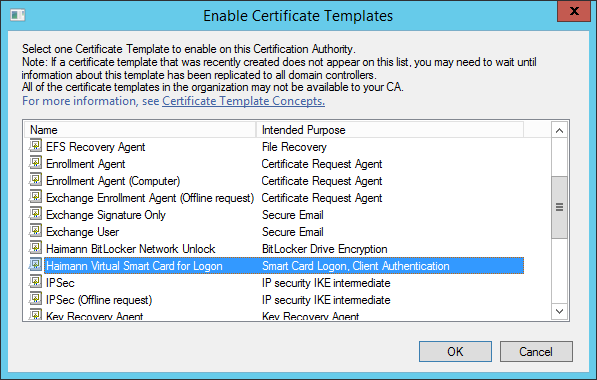Click Certificate Request Agent for Enrollment Agent (Computer)
597x380 pixels.
(322, 181)
